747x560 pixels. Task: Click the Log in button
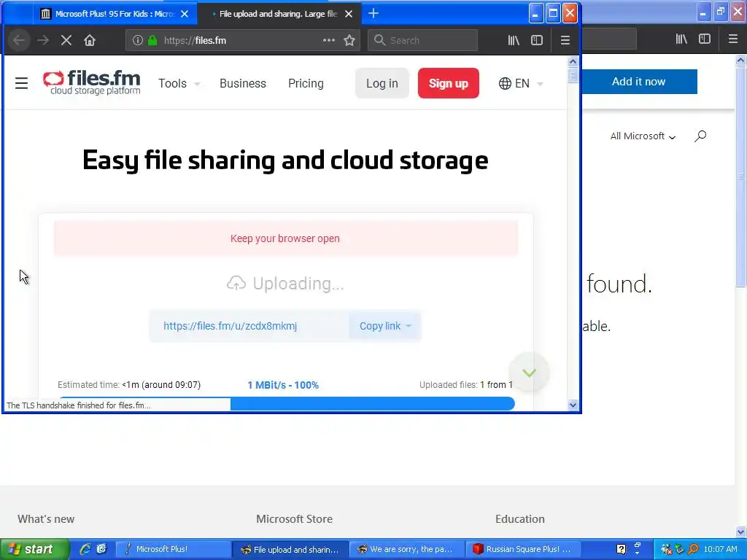382,83
